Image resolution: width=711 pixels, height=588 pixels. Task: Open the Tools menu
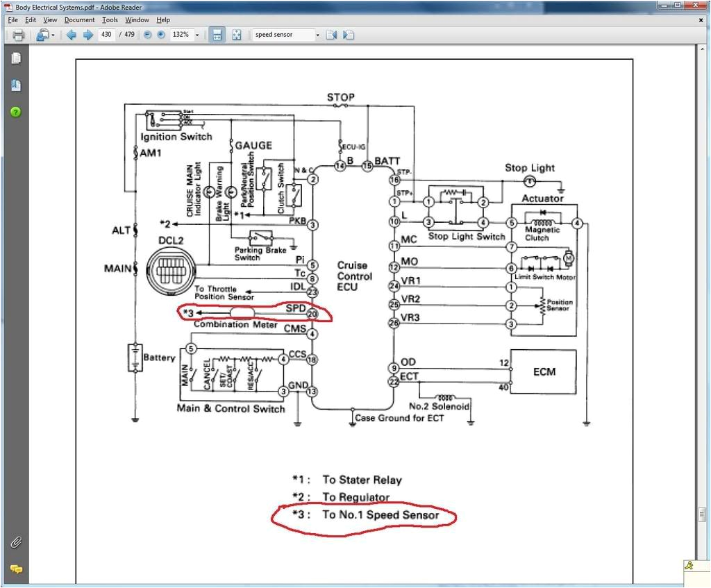109,19
